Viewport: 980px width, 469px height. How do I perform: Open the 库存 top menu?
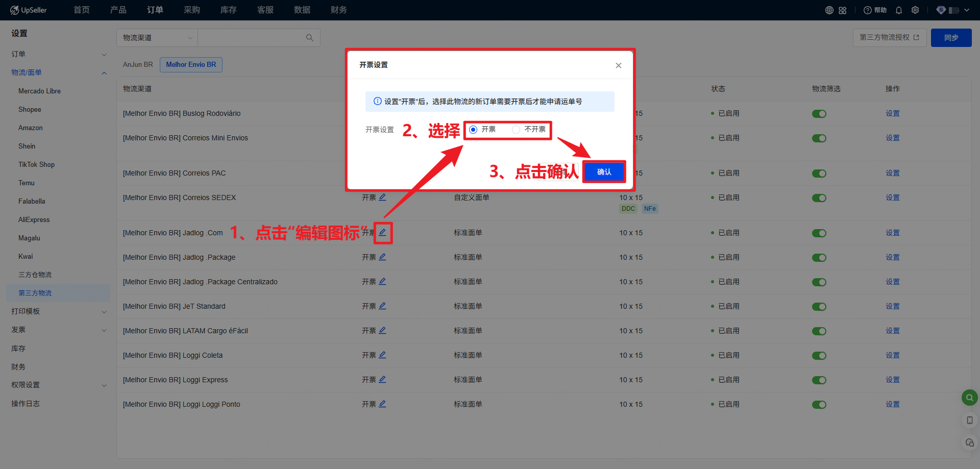(x=228, y=10)
